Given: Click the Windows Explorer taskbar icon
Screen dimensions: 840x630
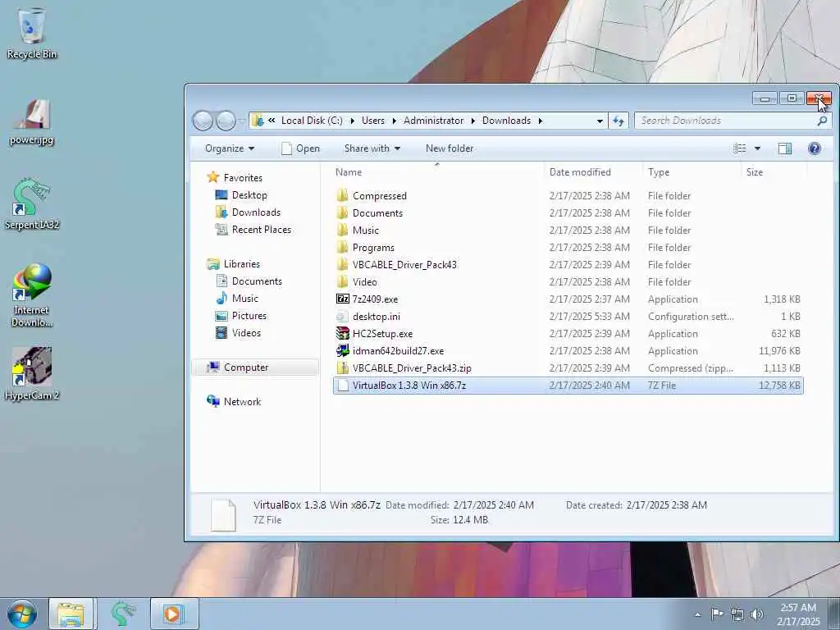Looking at the screenshot, I should (x=71, y=614).
